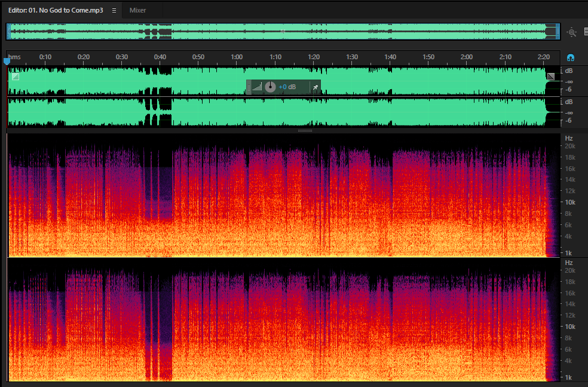The image size is (588, 387).
Task: Click the +0 dB amplitude value
Action: coord(287,87)
